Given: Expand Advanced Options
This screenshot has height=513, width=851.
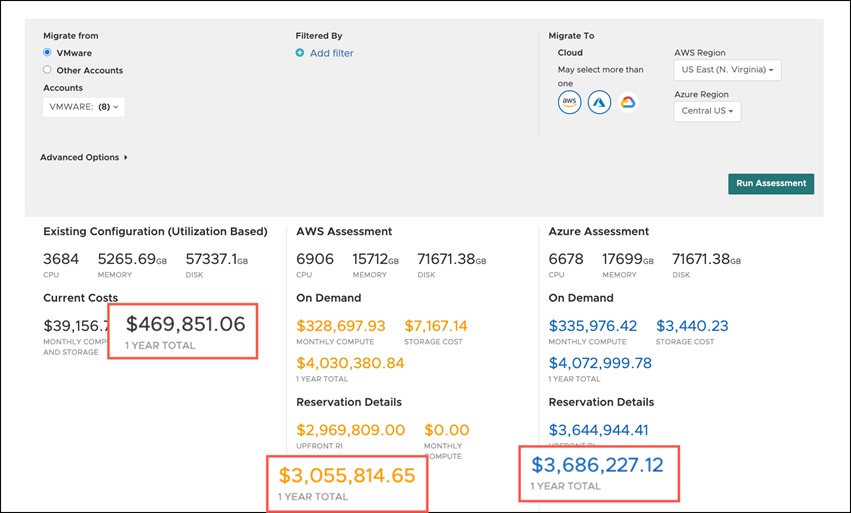Looking at the screenshot, I should 84,157.
